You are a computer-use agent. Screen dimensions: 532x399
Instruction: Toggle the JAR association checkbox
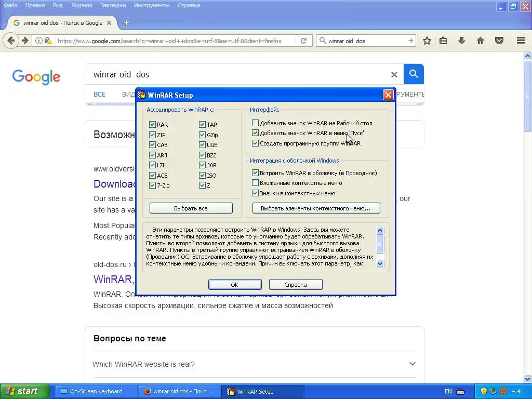point(202,165)
